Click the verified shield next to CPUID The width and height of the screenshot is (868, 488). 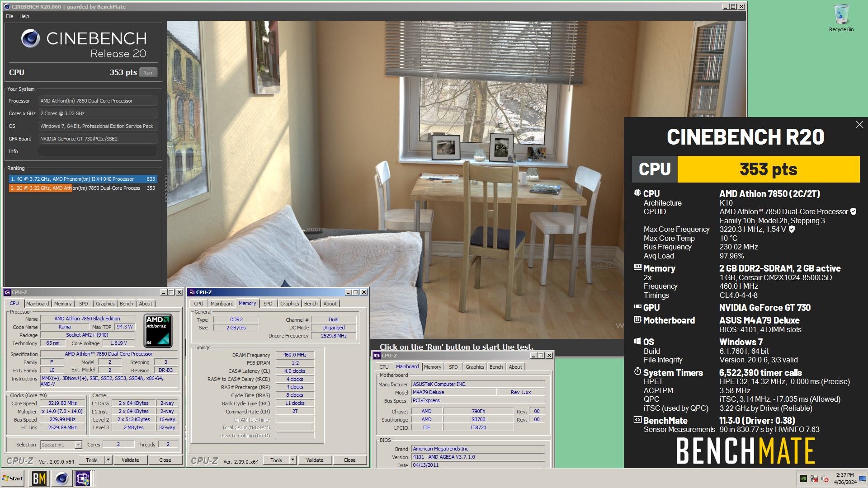(853, 211)
